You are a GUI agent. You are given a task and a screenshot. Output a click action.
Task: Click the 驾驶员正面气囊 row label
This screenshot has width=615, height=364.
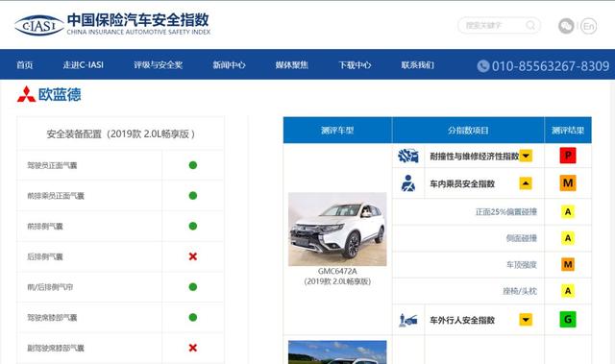[x=52, y=165]
